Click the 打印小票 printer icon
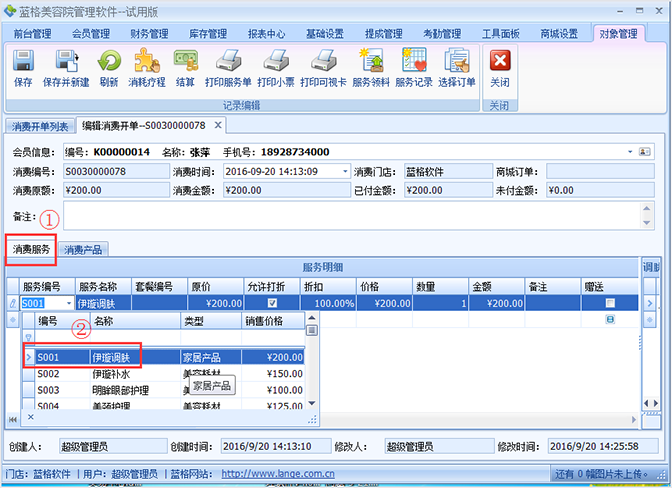 (276, 60)
